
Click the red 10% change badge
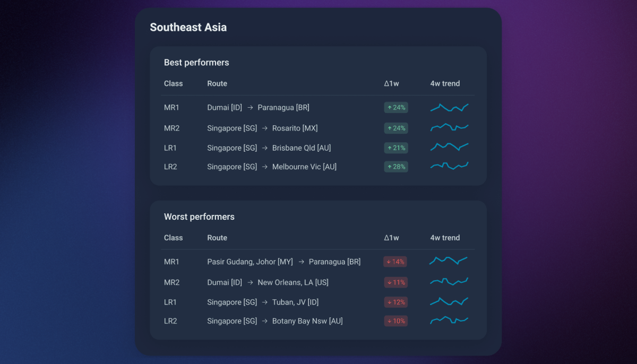[x=396, y=321]
